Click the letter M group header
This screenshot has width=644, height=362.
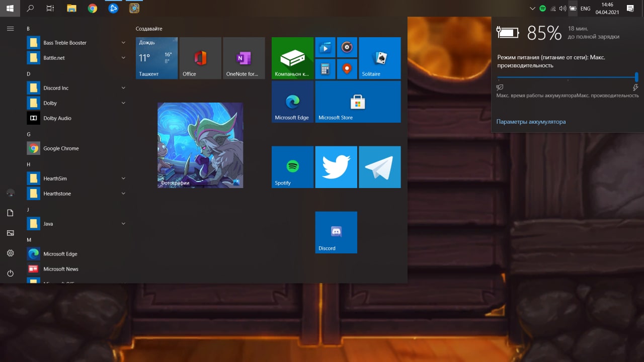point(29,240)
